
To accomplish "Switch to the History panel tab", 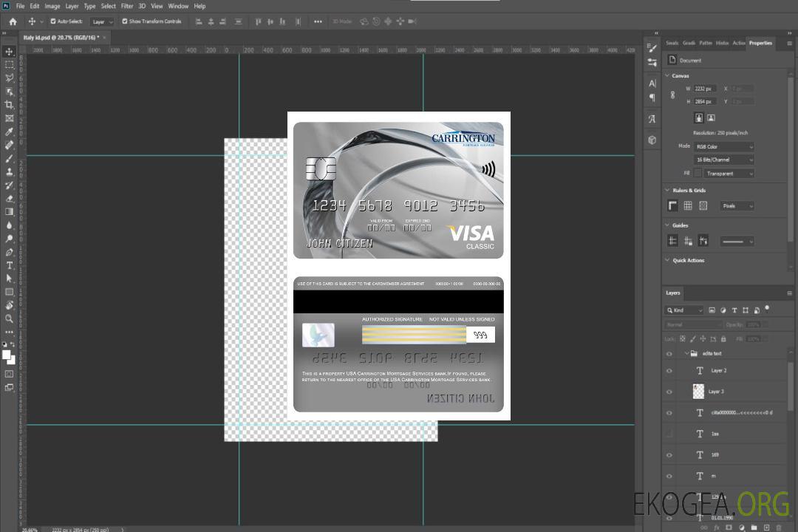I will [722, 44].
